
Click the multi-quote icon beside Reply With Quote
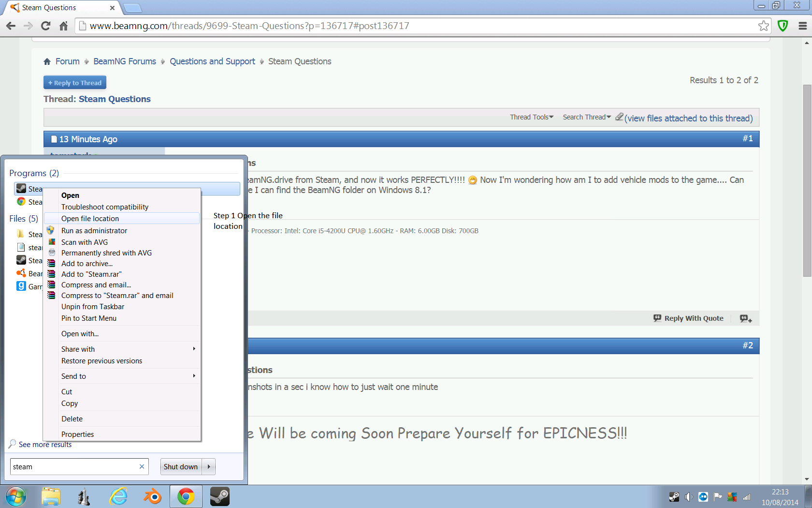(746, 318)
